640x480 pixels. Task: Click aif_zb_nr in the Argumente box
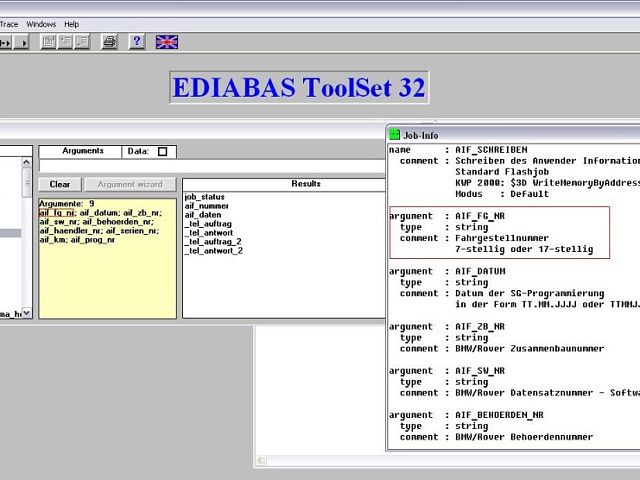[x=142, y=213]
